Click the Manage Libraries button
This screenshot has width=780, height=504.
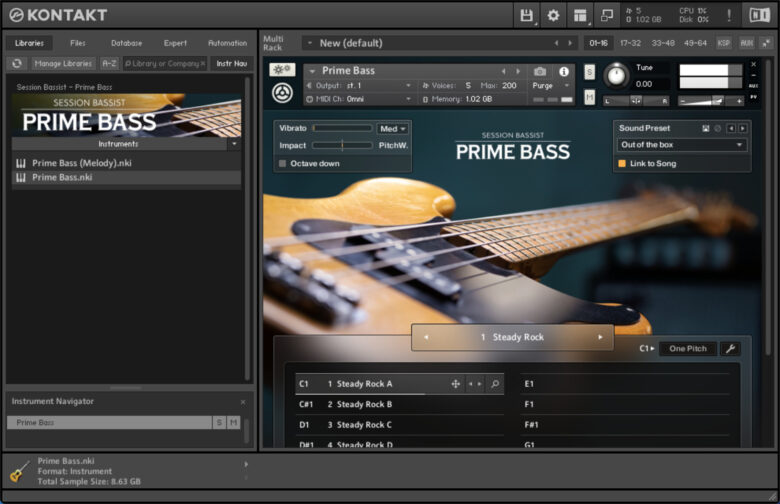(x=63, y=63)
